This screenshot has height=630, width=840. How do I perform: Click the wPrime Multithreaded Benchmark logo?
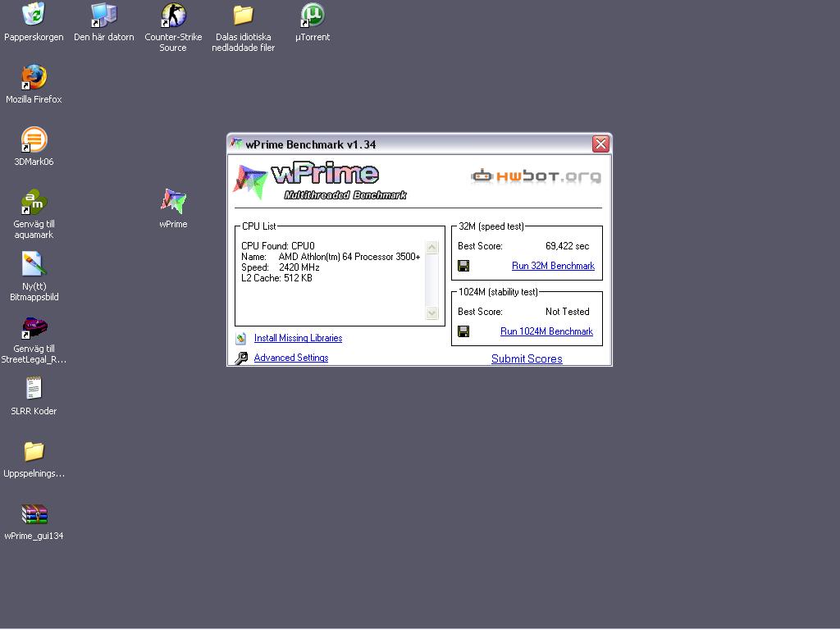(321, 181)
